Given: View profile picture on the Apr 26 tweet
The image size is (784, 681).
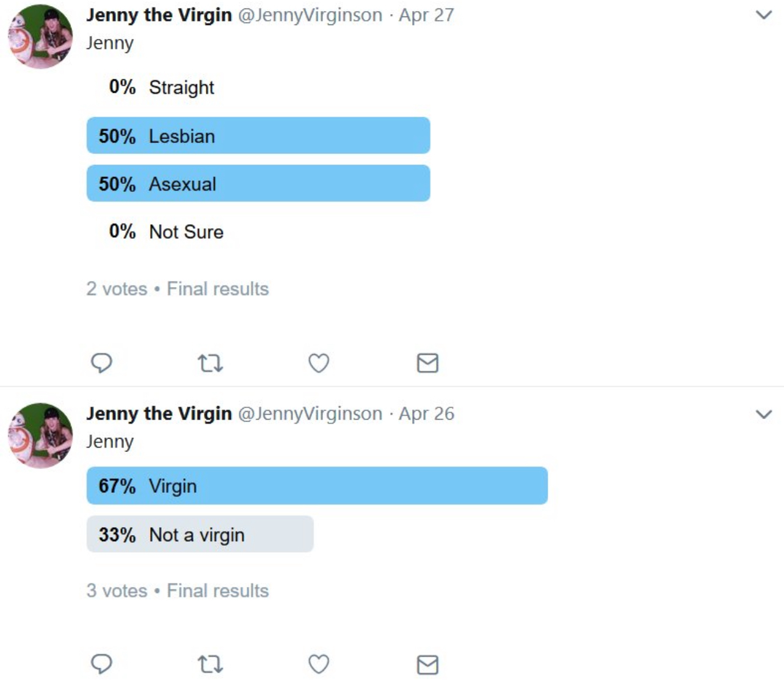Looking at the screenshot, I should pos(40,435).
